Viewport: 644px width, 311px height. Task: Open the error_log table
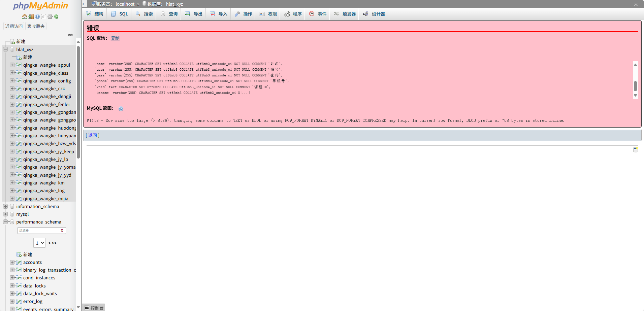tap(33, 301)
